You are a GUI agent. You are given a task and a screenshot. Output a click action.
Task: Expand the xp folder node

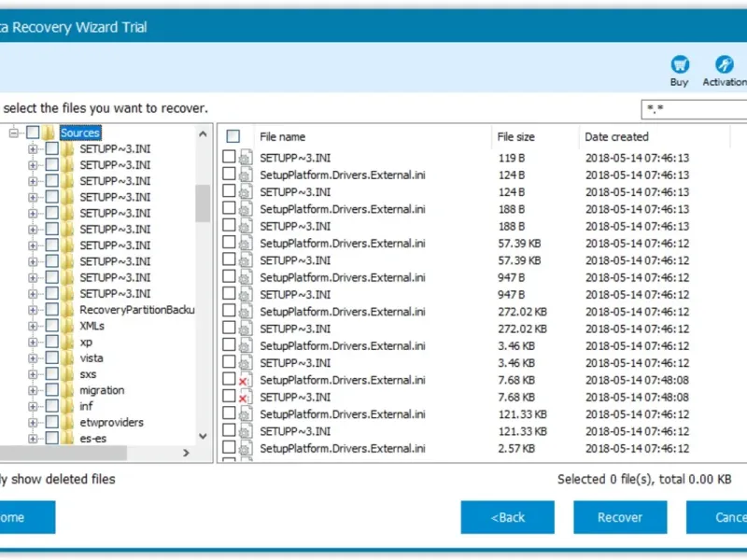pos(33,343)
